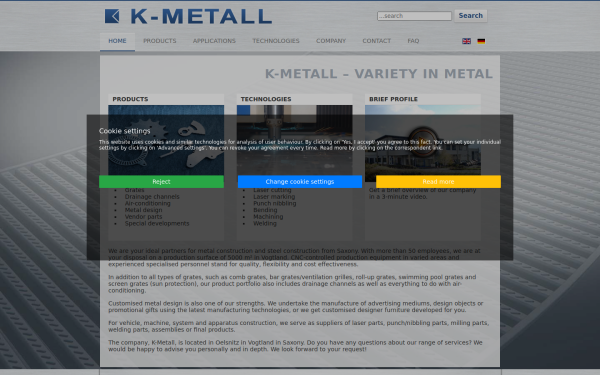Open the Punch nibbling link
The width and height of the screenshot is (600, 375).
275,203
